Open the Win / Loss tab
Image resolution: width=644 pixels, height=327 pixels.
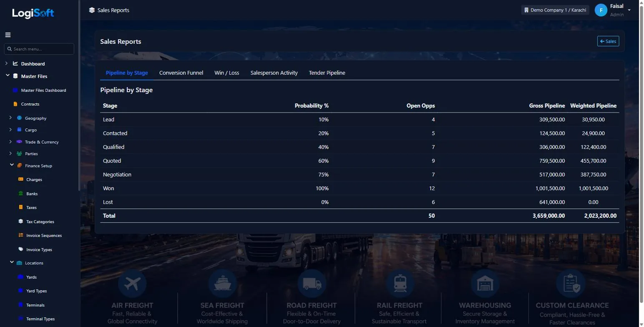(x=227, y=73)
